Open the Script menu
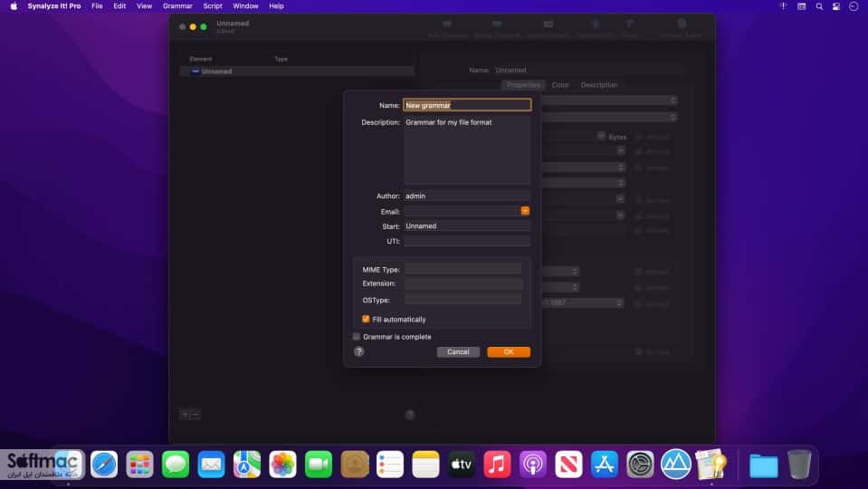The image size is (868, 489). (213, 6)
